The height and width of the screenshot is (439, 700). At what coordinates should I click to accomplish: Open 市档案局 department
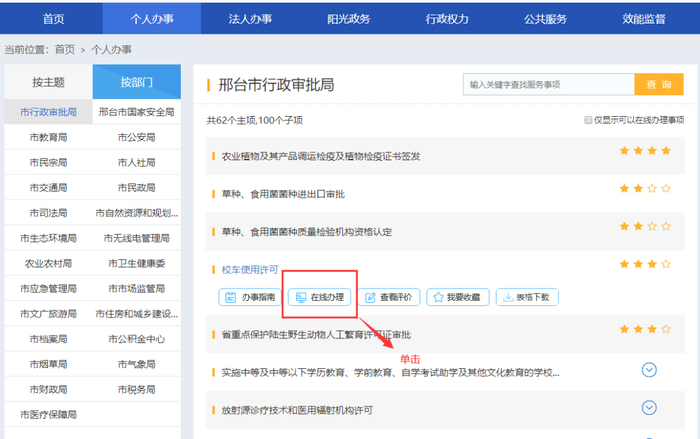[48, 339]
